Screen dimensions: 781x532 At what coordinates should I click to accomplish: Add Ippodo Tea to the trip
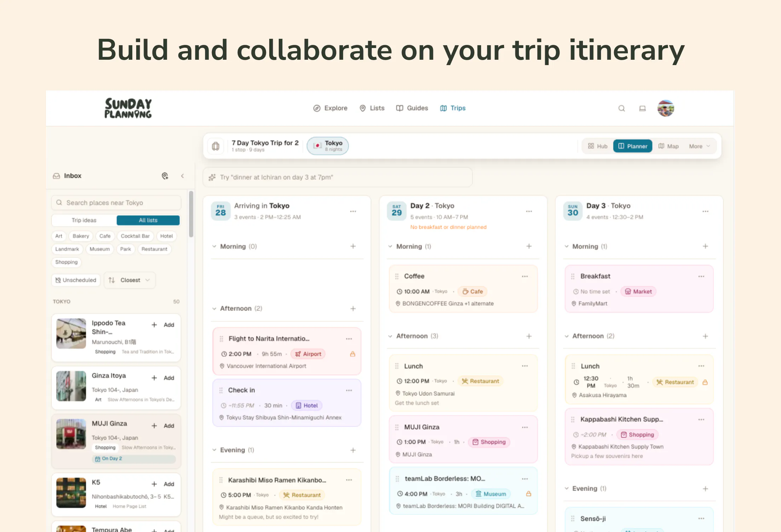point(163,325)
